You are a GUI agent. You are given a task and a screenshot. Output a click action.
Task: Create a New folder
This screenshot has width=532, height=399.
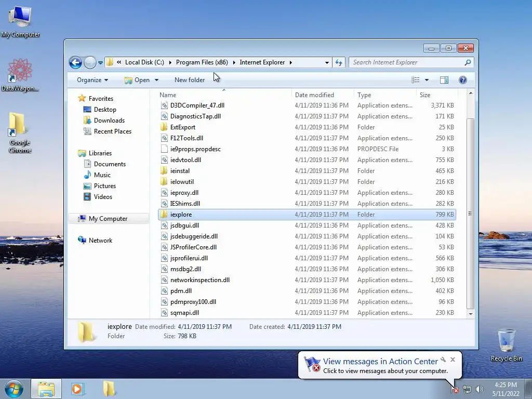190,80
